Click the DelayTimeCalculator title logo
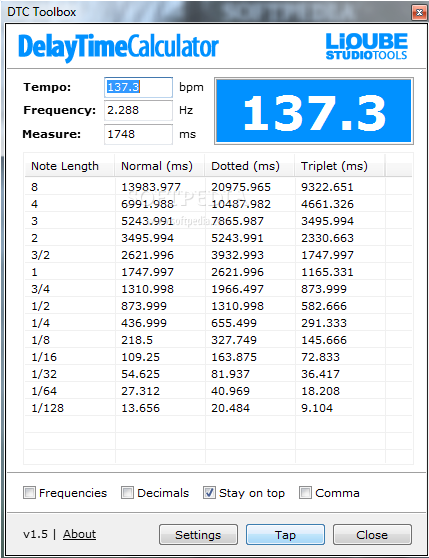 click(118, 47)
